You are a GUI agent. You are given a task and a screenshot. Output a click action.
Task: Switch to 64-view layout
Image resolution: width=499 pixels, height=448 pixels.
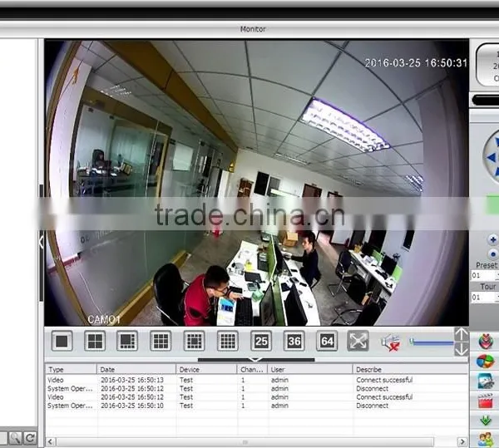point(327,341)
